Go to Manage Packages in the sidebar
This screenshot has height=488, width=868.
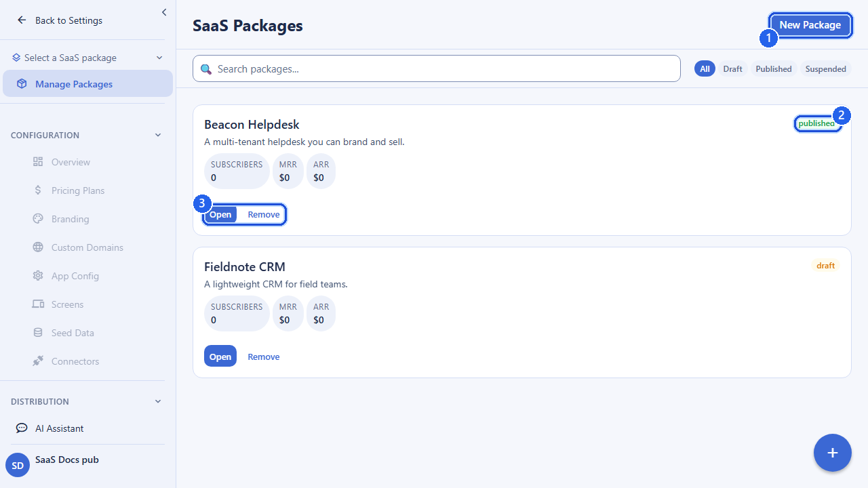coord(87,84)
